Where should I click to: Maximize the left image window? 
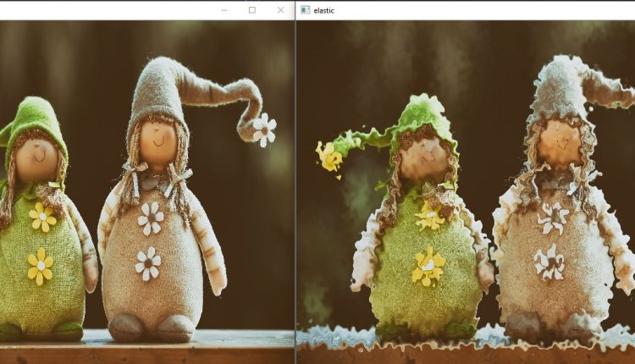click(x=251, y=10)
